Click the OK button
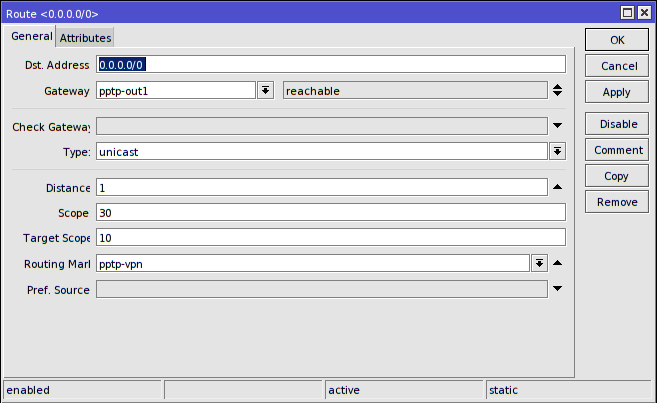This screenshot has width=657, height=403. coord(616,40)
